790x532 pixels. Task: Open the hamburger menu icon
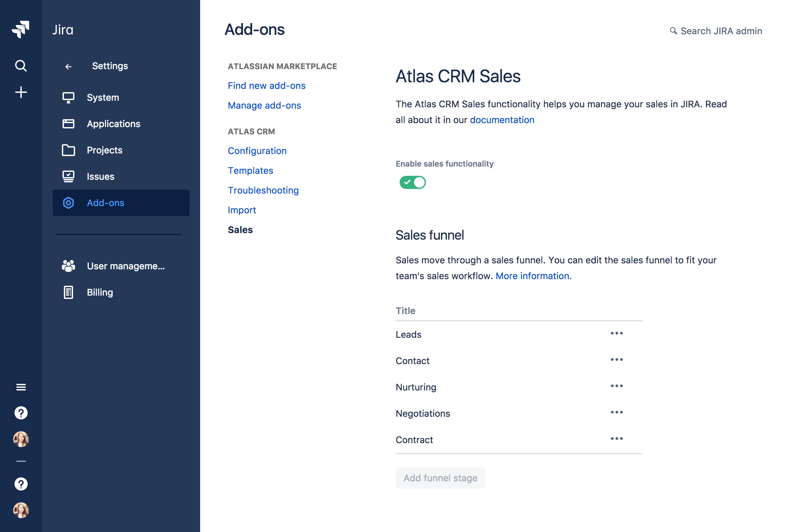21,387
